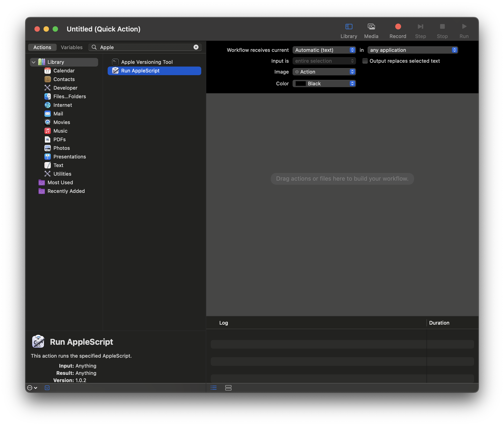The height and width of the screenshot is (426, 504).
Task: Select the Music category icon
Action: pos(48,131)
